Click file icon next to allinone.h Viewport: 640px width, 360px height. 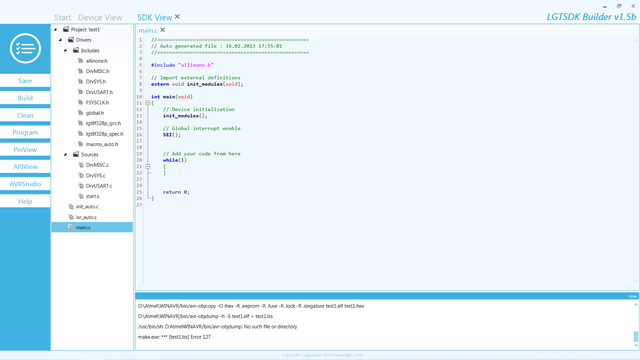(x=80, y=61)
